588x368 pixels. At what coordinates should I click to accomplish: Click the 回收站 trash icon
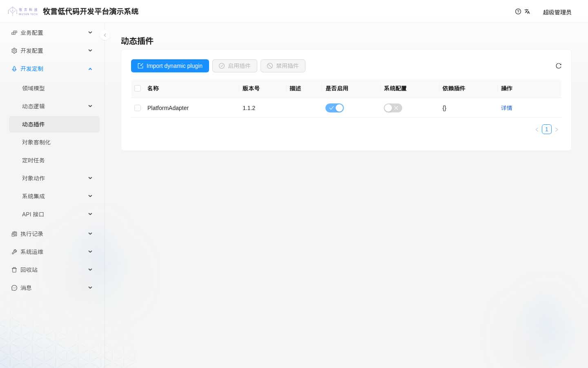(14, 270)
